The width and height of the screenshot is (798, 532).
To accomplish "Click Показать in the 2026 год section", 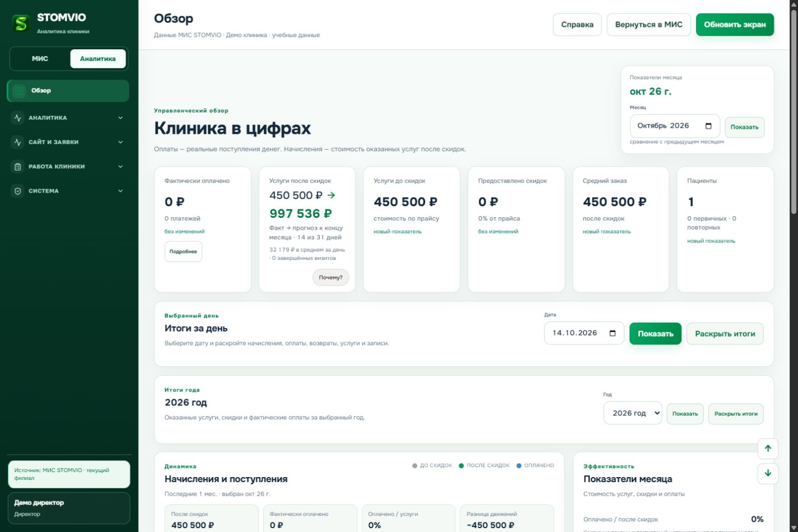I will [685, 414].
